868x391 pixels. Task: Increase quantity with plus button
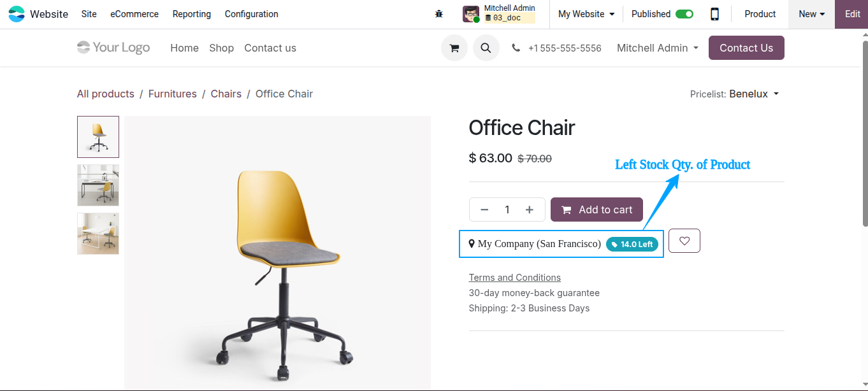pyautogui.click(x=530, y=210)
